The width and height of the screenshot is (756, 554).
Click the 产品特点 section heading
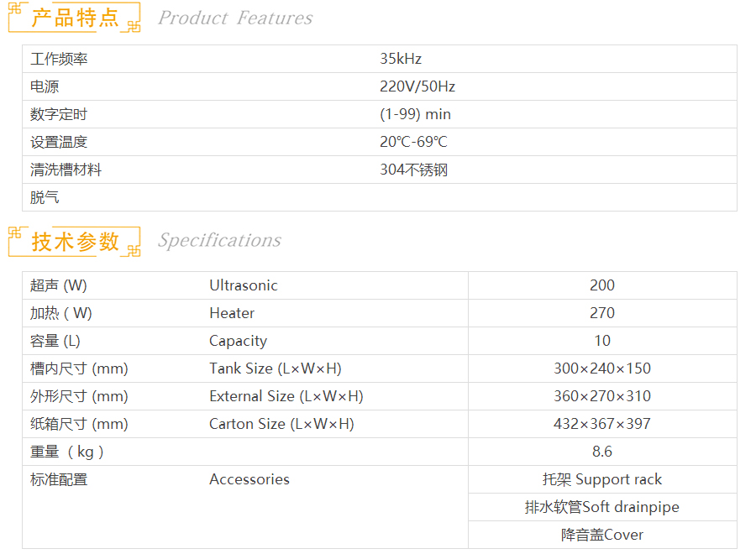[76, 18]
